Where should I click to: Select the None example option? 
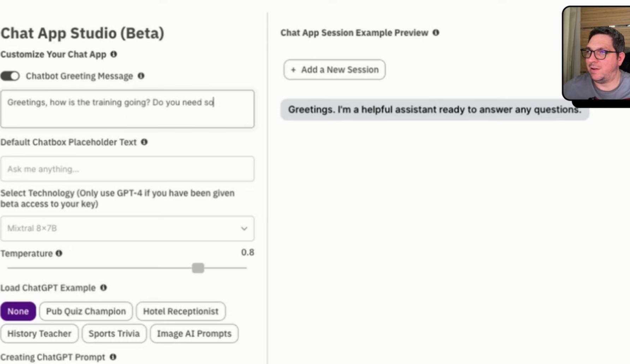click(18, 311)
